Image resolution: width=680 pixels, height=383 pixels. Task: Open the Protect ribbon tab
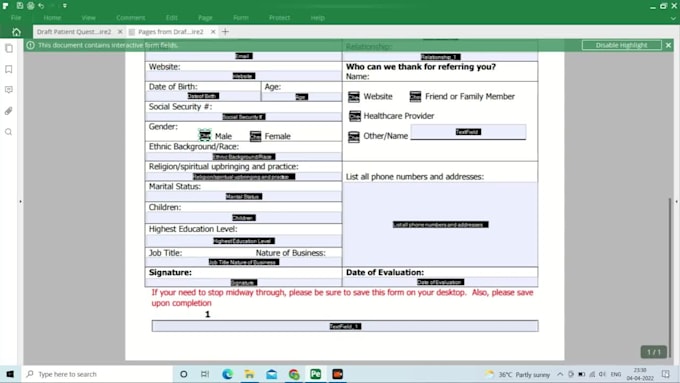tap(279, 18)
